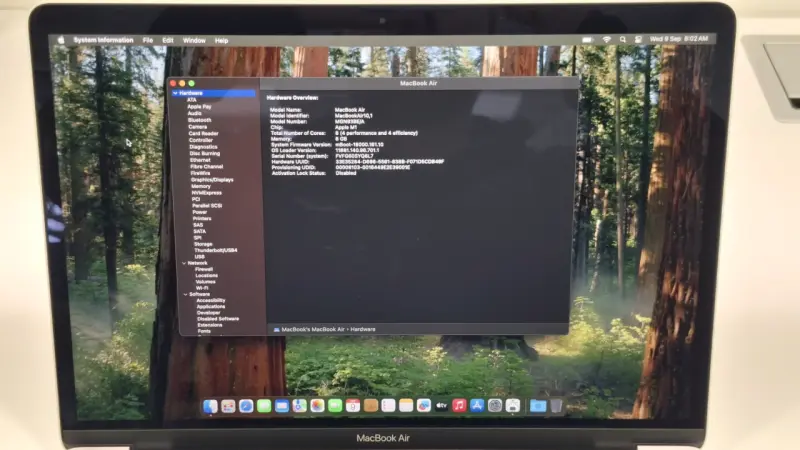Open the System Information menu

pos(103,40)
